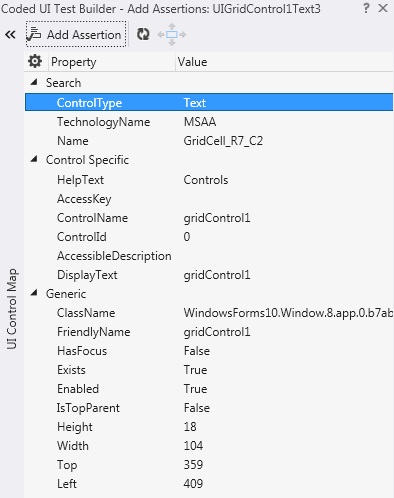Click the FriendlyName value gridControl1
This screenshot has width=394, height=498.
tap(217, 332)
